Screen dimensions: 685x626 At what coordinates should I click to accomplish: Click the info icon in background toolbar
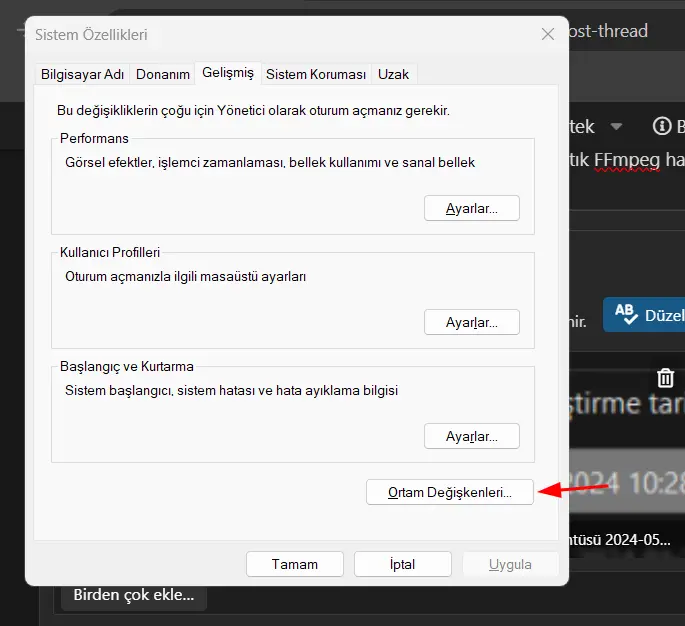[x=662, y=126]
